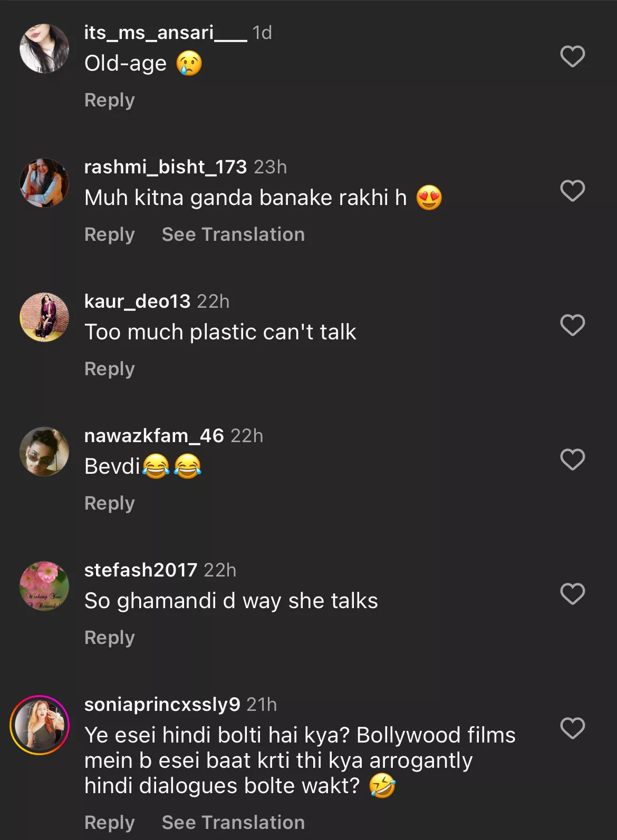Reply to soniaprincxssly9's Hindi comment
The image size is (617, 840).
[110, 822]
